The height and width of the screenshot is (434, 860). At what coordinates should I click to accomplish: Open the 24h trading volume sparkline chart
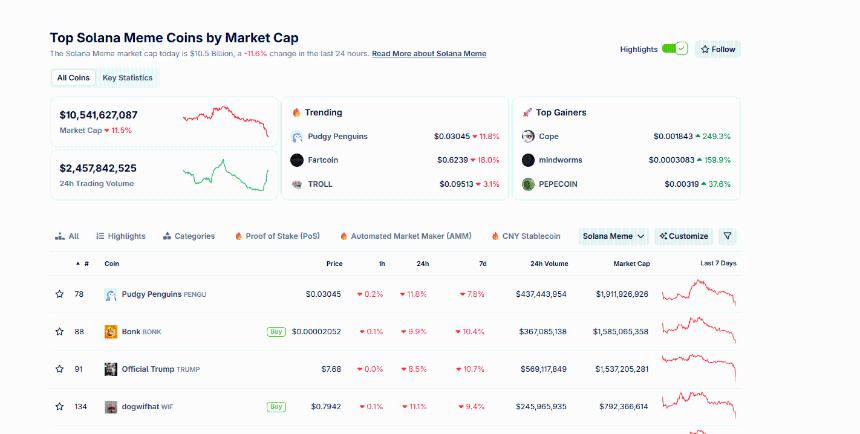225,175
